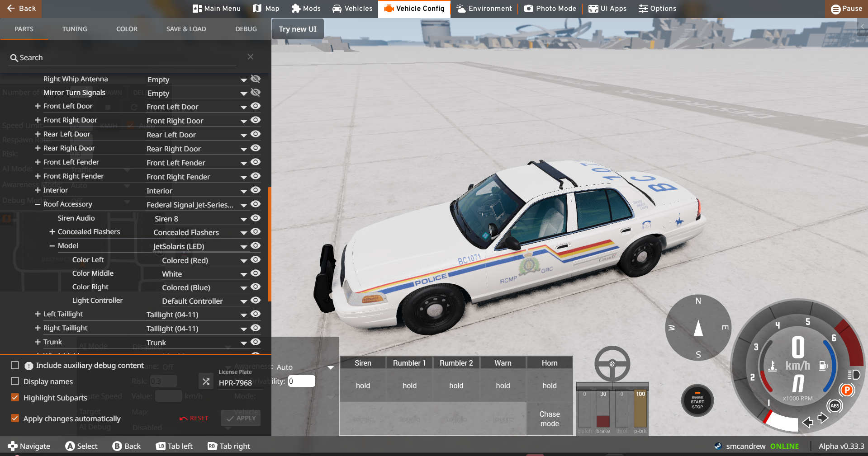Hold the Siren button
The image size is (868, 456).
click(x=363, y=385)
